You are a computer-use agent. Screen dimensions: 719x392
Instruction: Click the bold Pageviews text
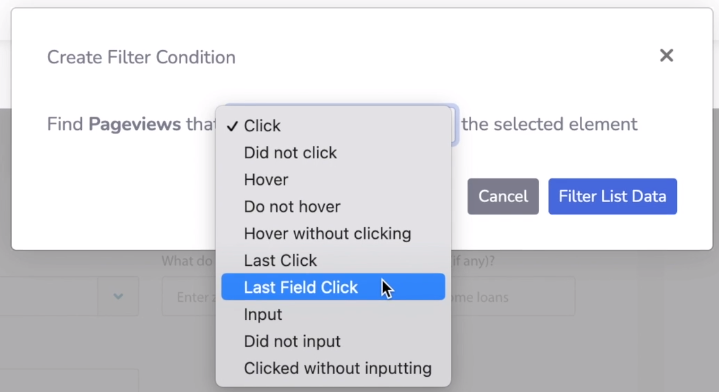(x=135, y=124)
